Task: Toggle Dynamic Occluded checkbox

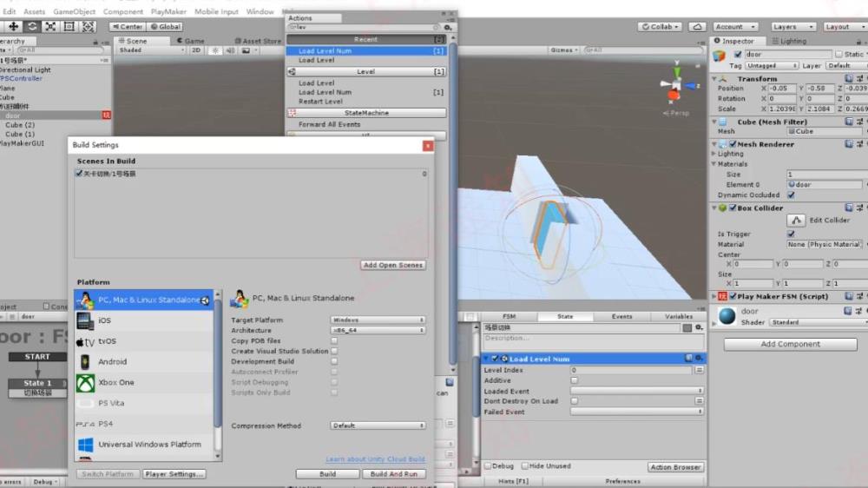Action: (791, 195)
